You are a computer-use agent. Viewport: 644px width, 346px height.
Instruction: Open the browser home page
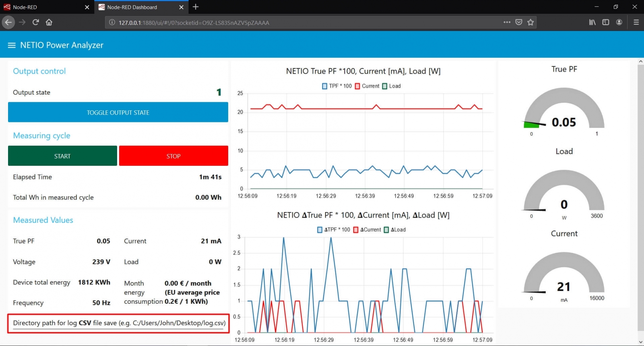pyautogui.click(x=49, y=22)
